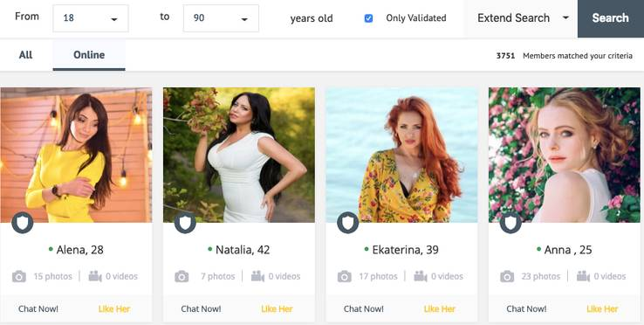Click Like Her under Anna's profile
Viewport: 644px width, 325px height.
pyautogui.click(x=602, y=308)
